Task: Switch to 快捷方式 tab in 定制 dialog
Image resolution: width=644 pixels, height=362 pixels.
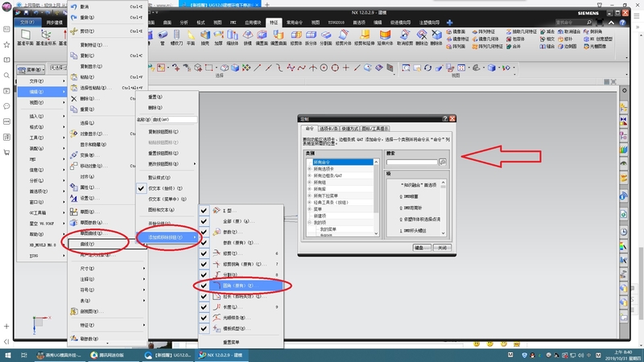Action: (349, 129)
